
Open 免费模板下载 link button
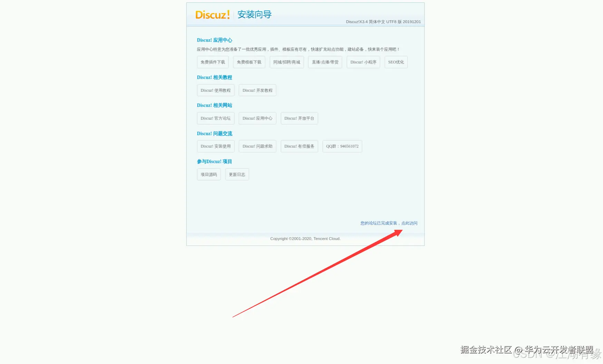point(249,62)
